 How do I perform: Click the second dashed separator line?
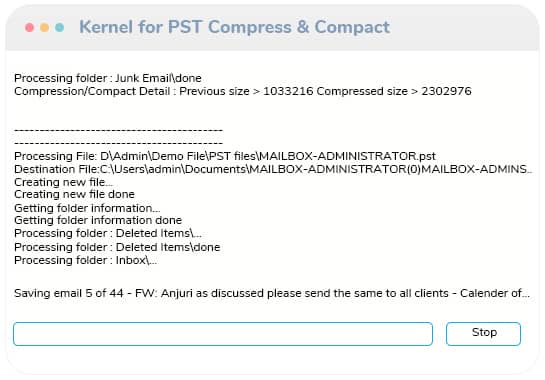(x=118, y=143)
